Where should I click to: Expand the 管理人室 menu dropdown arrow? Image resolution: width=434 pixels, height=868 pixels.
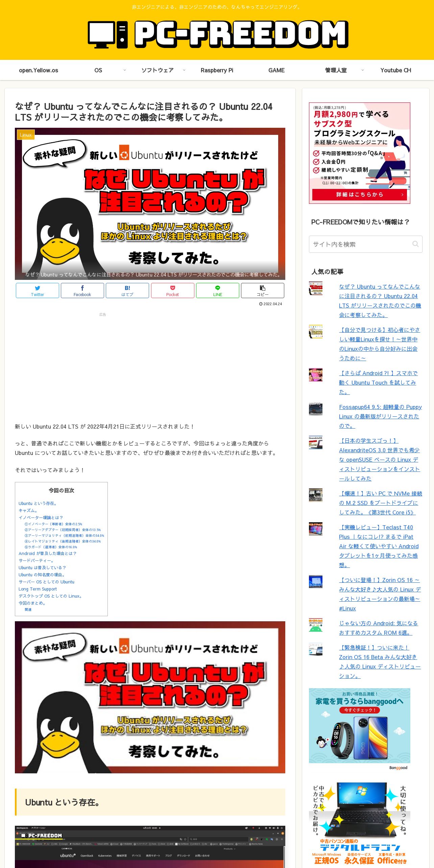pos(363,70)
